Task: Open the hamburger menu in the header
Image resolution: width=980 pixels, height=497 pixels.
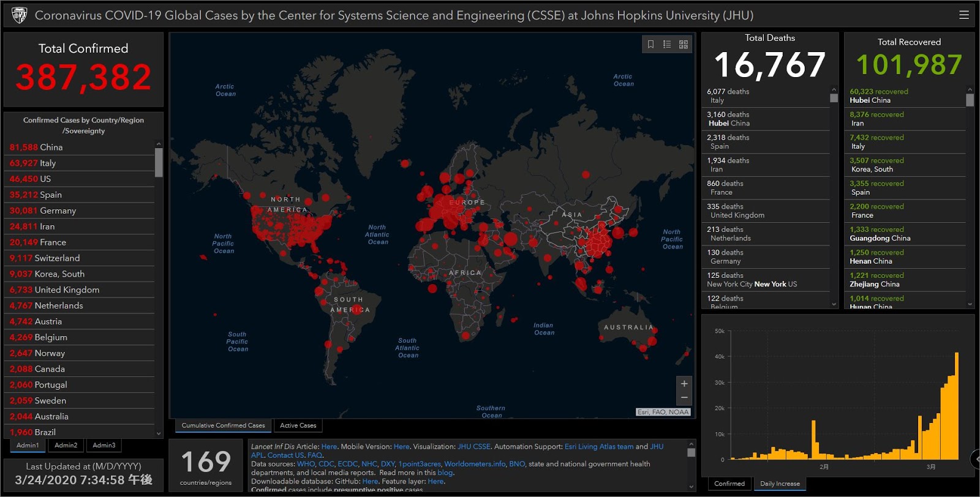Action: [963, 15]
